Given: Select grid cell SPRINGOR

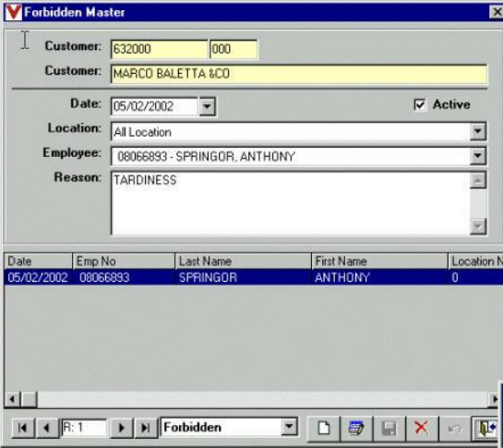Looking at the screenshot, I should coord(244,277).
